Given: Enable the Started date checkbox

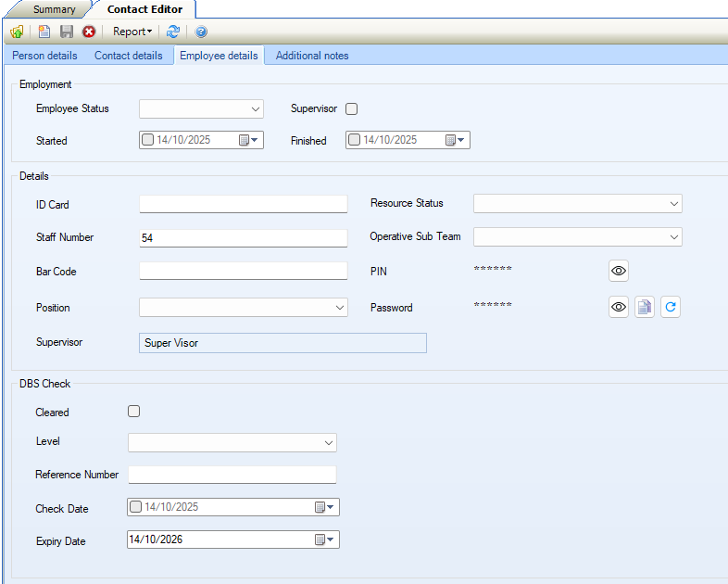Looking at the screenshot, I should point(148,140).
